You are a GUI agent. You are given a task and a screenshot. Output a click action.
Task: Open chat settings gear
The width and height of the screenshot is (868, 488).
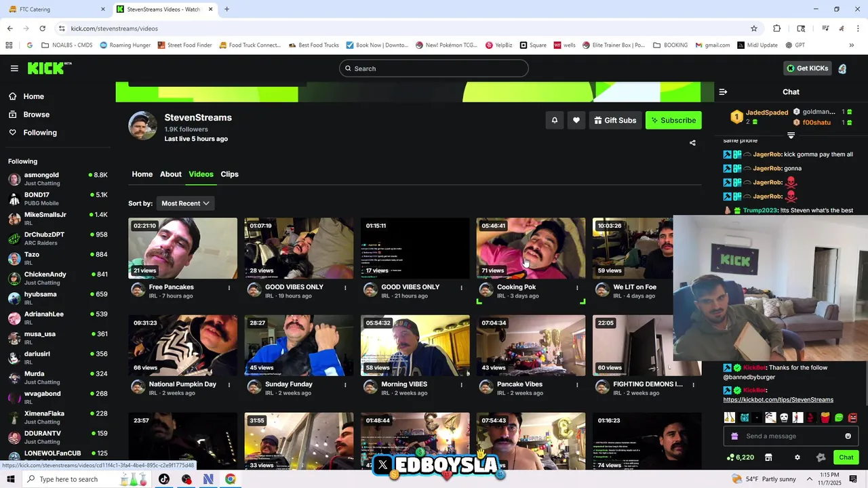click(797, 457)
